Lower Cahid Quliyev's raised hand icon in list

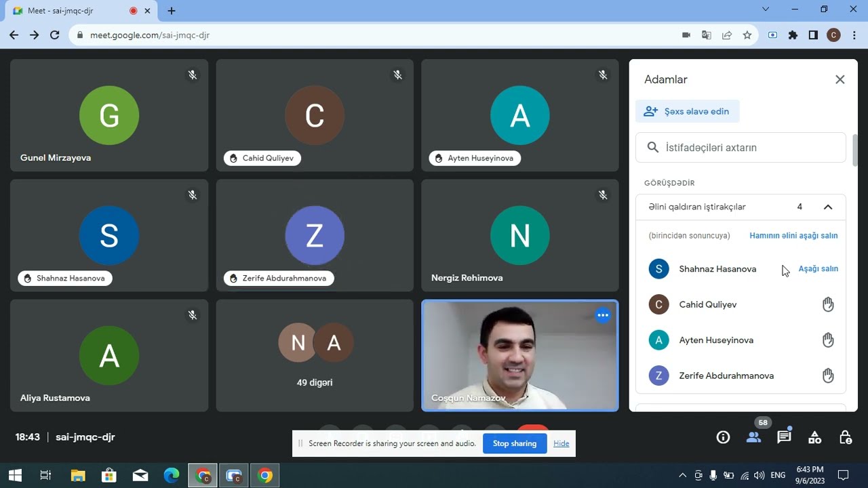[x=828, y=304]
